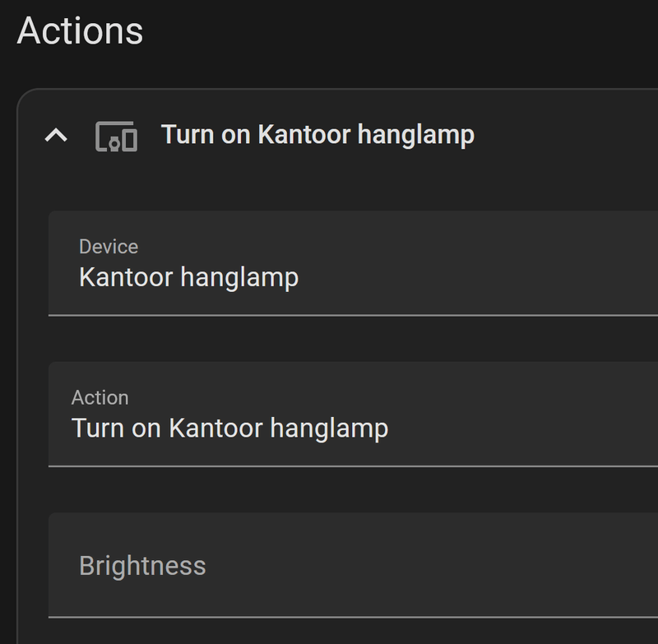Viewport: 658px width, 644px height.
Task: Click the upward chevron arrow icon
Action: (56, 135)
